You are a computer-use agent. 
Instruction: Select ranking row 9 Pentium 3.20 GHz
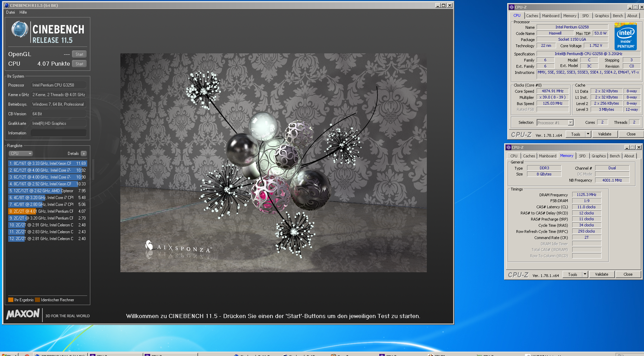48,218
